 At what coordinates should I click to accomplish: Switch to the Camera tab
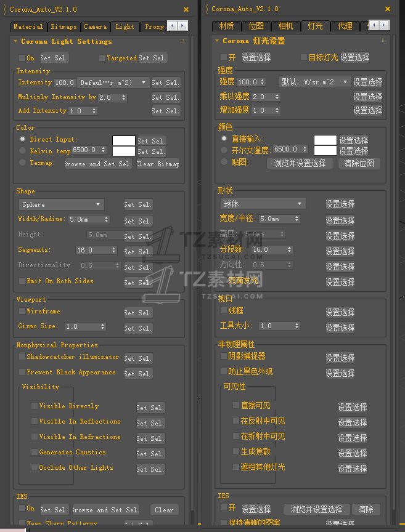pos(95,27)
